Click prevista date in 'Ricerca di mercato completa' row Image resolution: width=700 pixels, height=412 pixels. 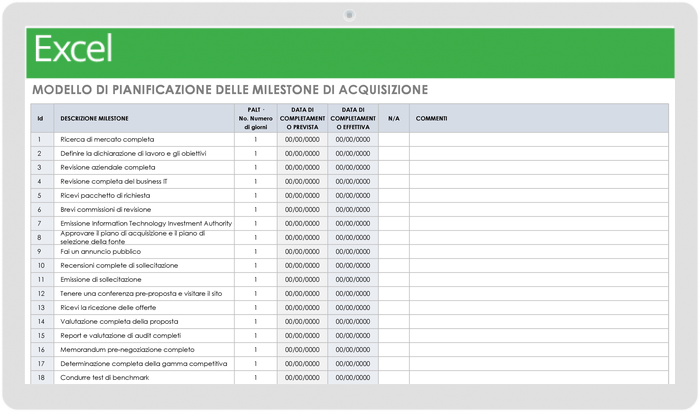tap(302, 139)
